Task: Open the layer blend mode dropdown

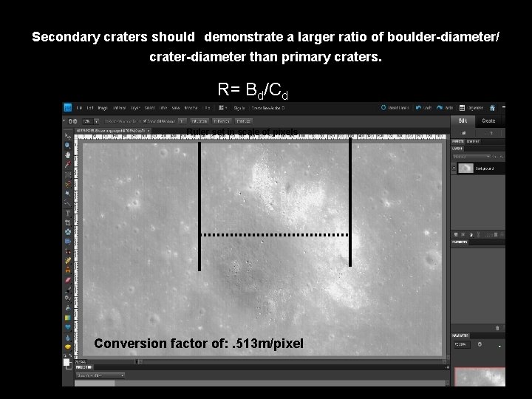Action: coord(472,157)
